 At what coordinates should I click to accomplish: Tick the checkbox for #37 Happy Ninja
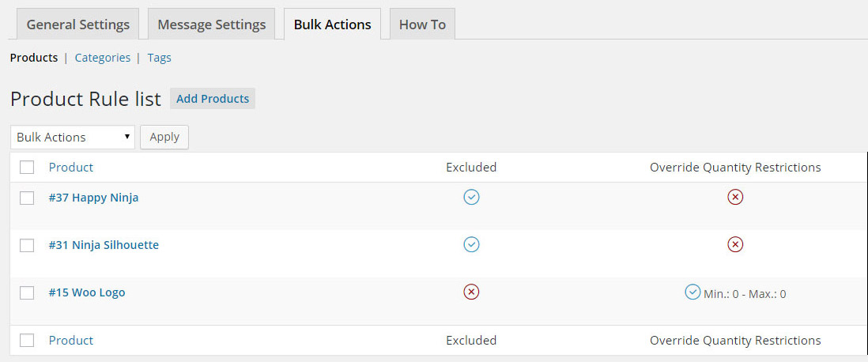coord(27,198)
